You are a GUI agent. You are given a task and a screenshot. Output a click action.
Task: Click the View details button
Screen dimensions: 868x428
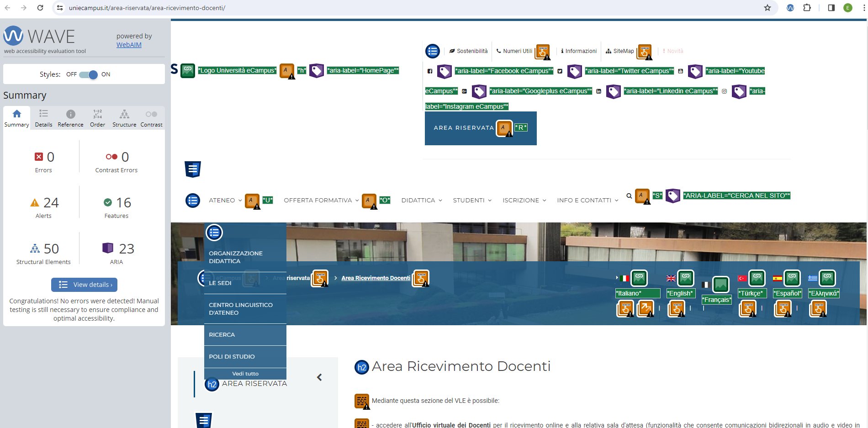tap(84, 285)
